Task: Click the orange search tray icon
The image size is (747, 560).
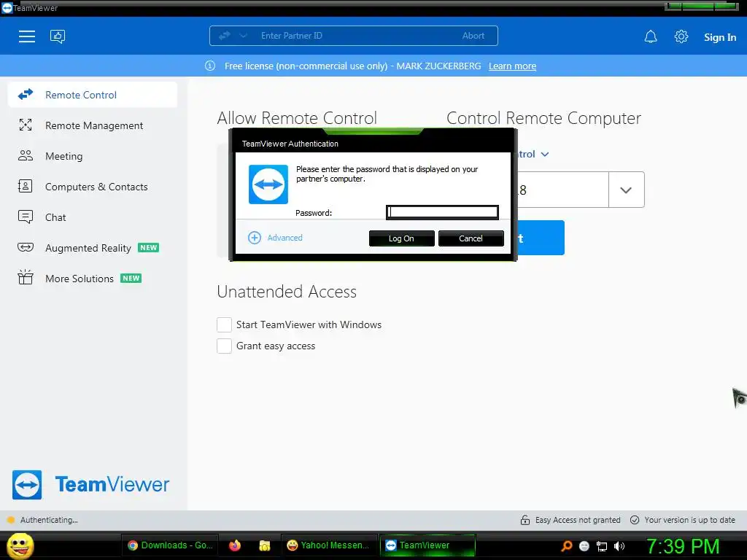Action: coord(566,546)
